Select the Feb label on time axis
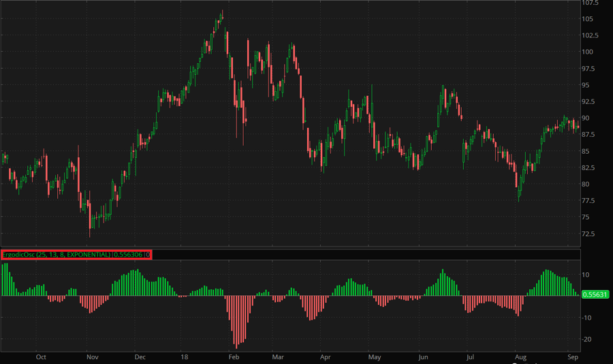 tap(234, 356)
